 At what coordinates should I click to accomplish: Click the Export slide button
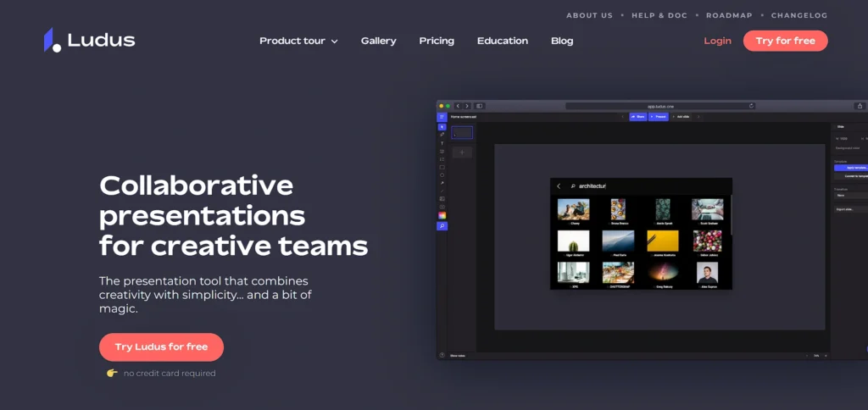[851, 209]
